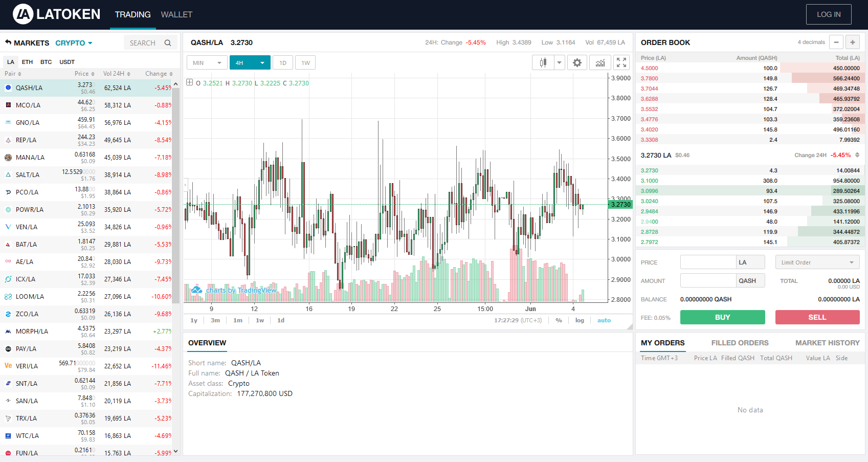Open the CRYPTO markets dropdown
This screenshot has width=868, height=462.
point(74,43)
